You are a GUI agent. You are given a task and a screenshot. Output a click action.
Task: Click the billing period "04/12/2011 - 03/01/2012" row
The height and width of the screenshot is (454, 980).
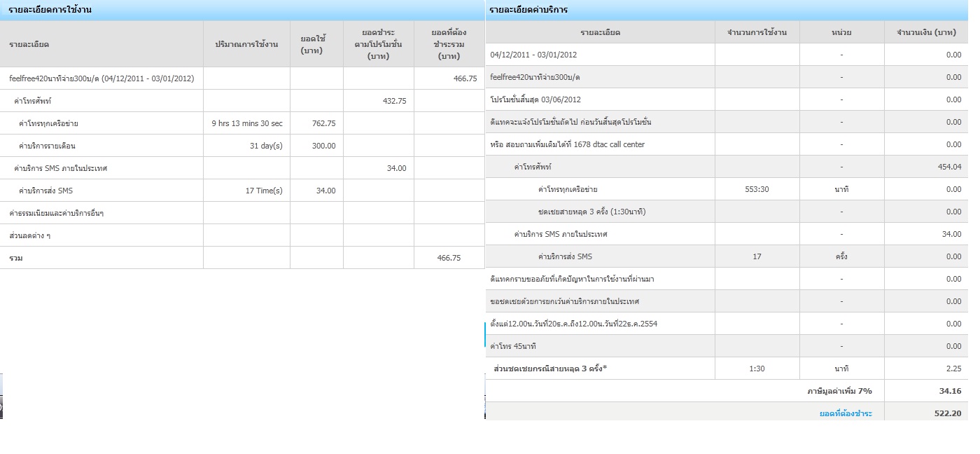[x=727, y=55]
